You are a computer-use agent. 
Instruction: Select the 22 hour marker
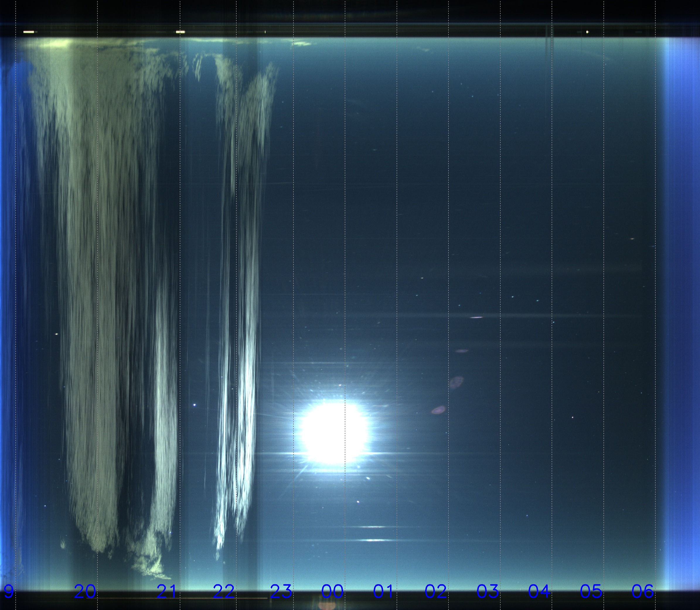point(224,591)
